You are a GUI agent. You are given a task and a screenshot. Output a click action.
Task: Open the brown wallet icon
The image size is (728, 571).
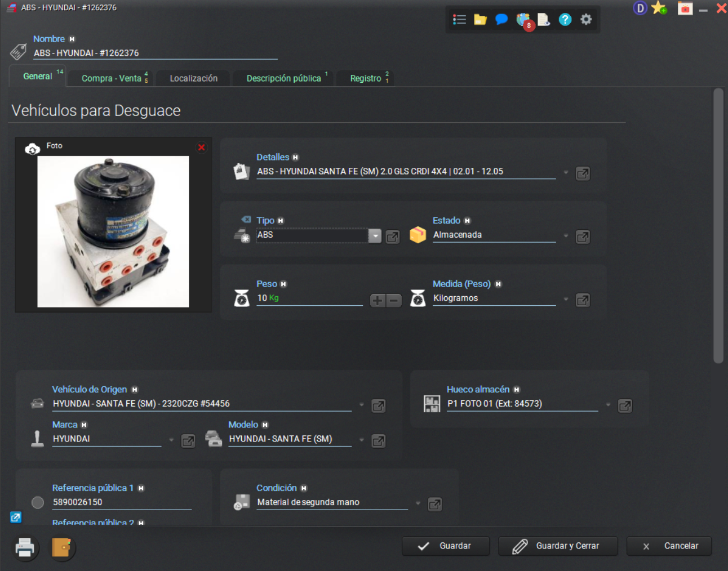61,547
